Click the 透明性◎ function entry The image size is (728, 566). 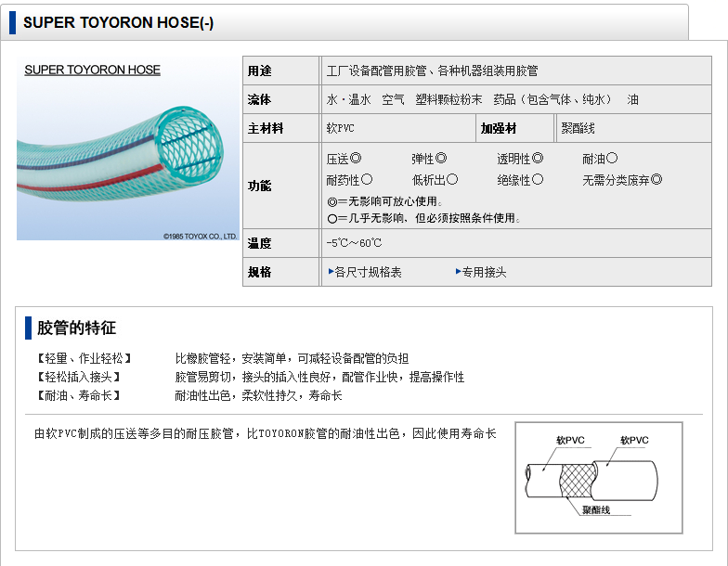coord(520,159)
